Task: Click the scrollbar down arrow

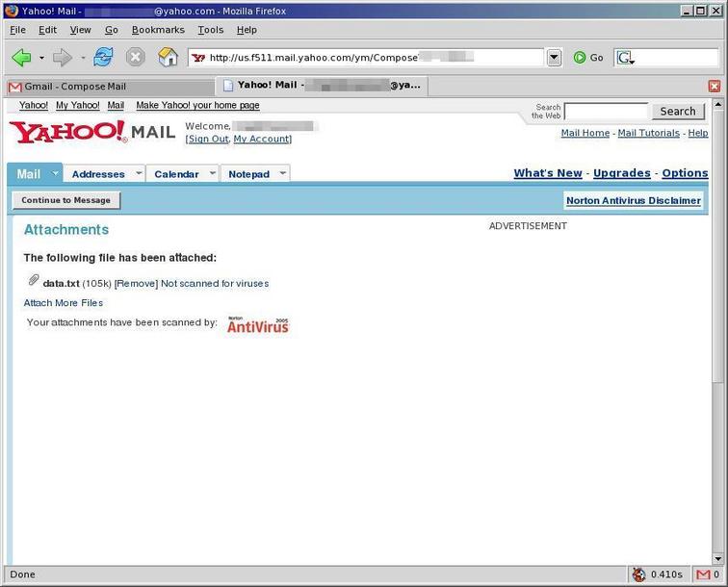Action: tap(717, 559)
